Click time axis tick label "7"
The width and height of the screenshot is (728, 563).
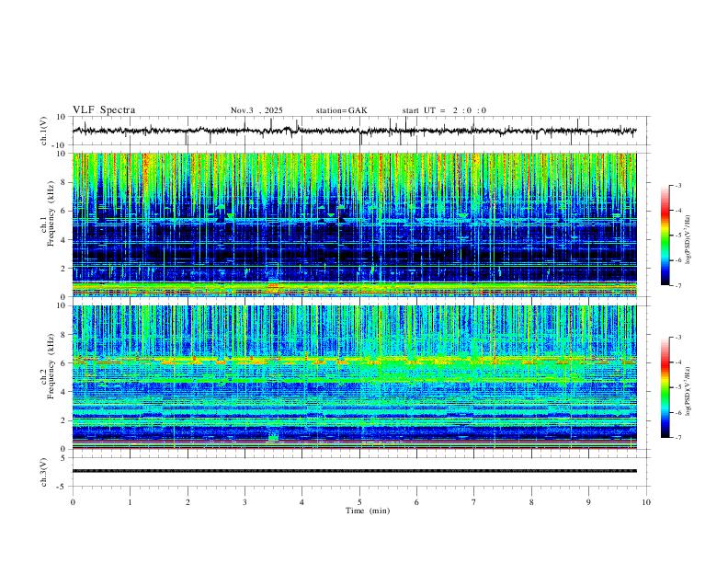[474, 502]
